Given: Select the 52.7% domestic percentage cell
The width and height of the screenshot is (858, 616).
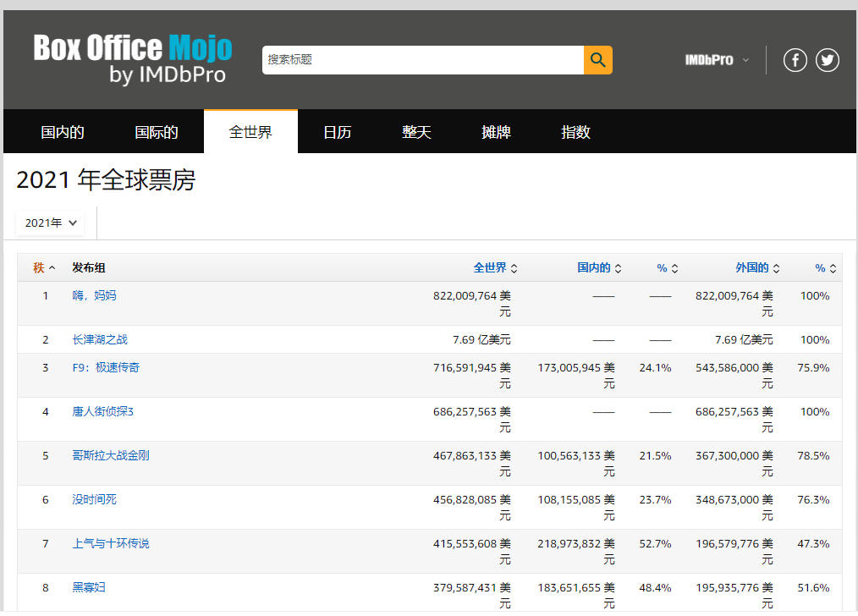Looking at the screenshot, I should click(x=655, y=544).
